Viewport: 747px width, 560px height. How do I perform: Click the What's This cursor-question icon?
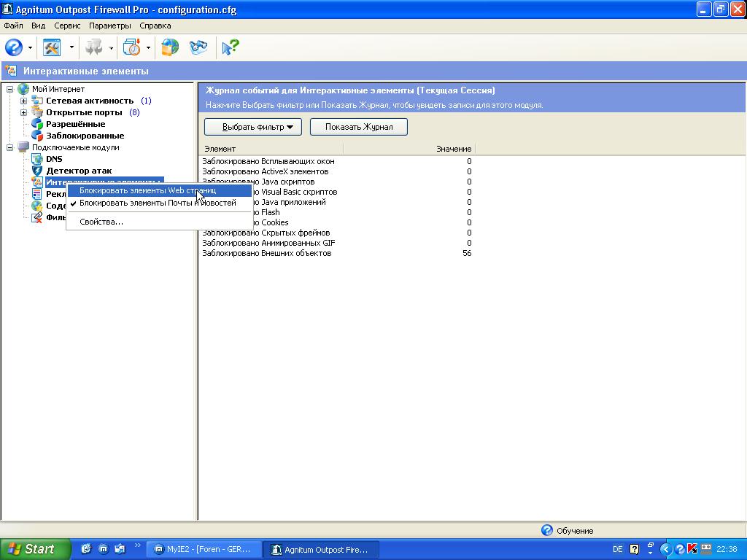point(231,47)
